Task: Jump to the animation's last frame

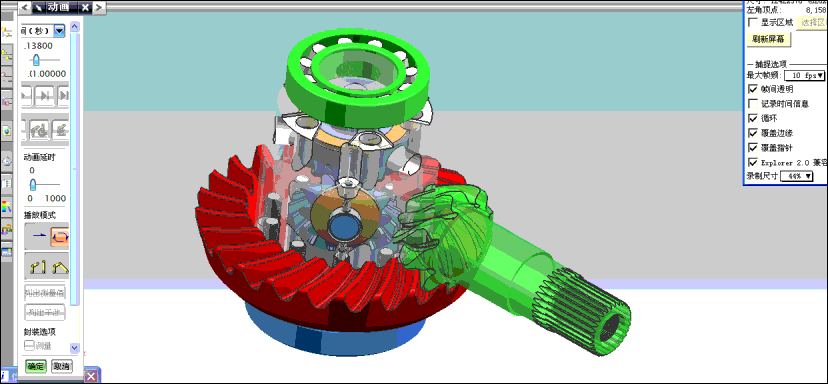Action: [x=63, y=96]
